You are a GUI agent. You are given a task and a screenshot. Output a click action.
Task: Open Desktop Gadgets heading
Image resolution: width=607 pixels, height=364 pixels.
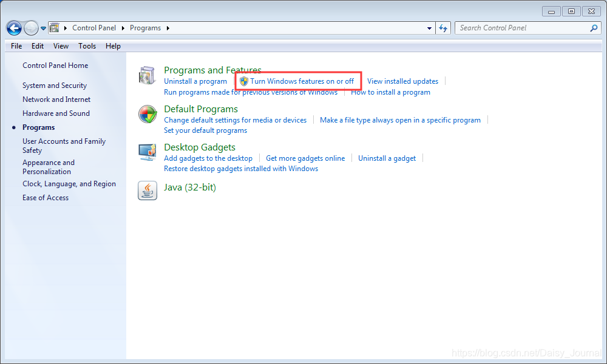pos(200,147)
